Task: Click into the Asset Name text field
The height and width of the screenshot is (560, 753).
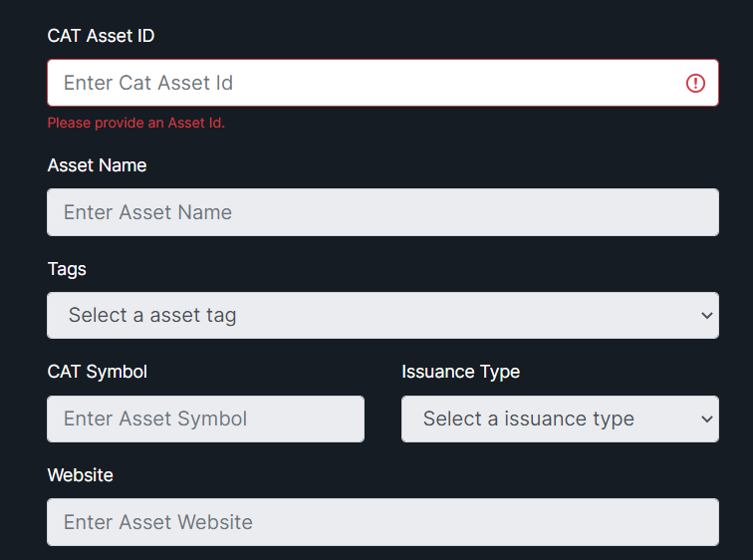Action: click(382, 212)
